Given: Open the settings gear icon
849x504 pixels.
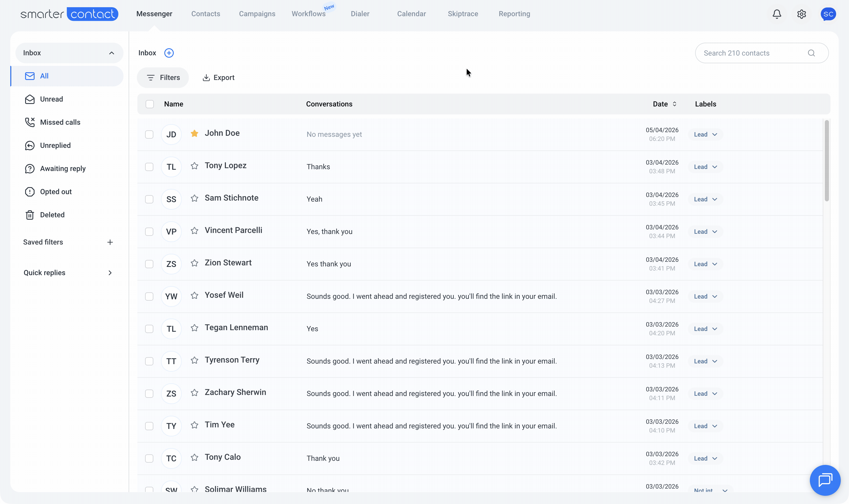Looking at the screenshot, I should [x=801, y=14].
